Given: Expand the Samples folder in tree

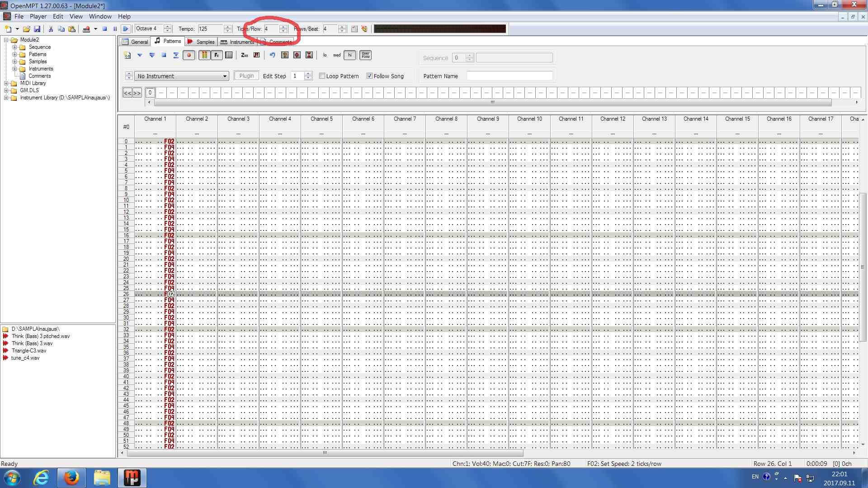Looking at the screenshot, I should (14, 61).
